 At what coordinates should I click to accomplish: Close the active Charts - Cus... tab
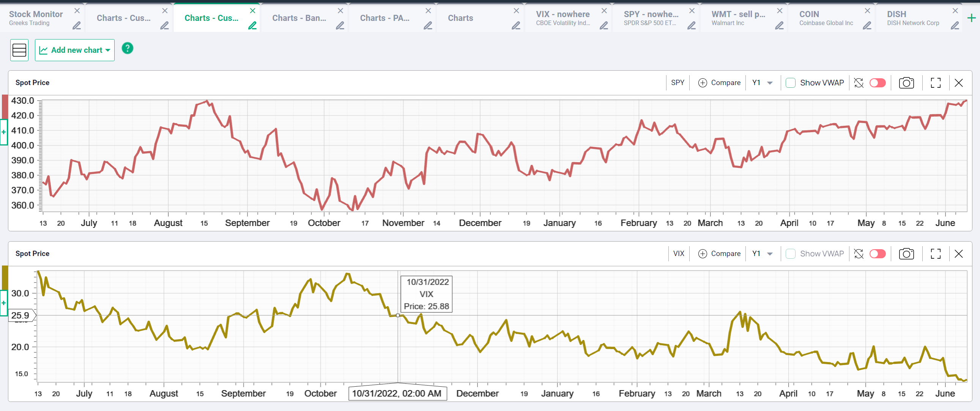[253, 11]
